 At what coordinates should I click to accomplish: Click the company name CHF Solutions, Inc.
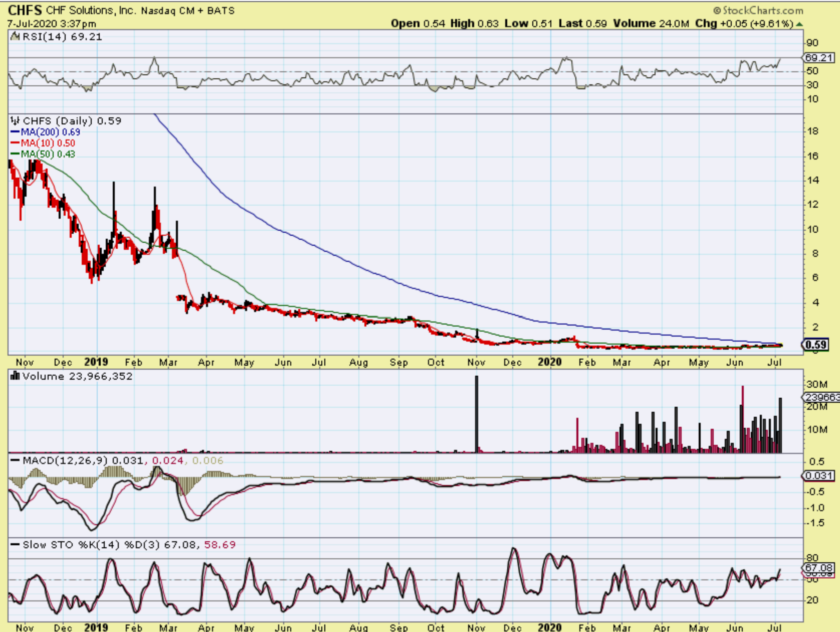click(x=91, y=11)
